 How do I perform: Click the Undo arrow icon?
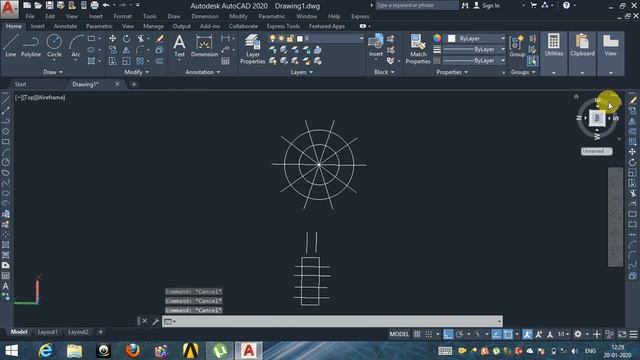106,5
